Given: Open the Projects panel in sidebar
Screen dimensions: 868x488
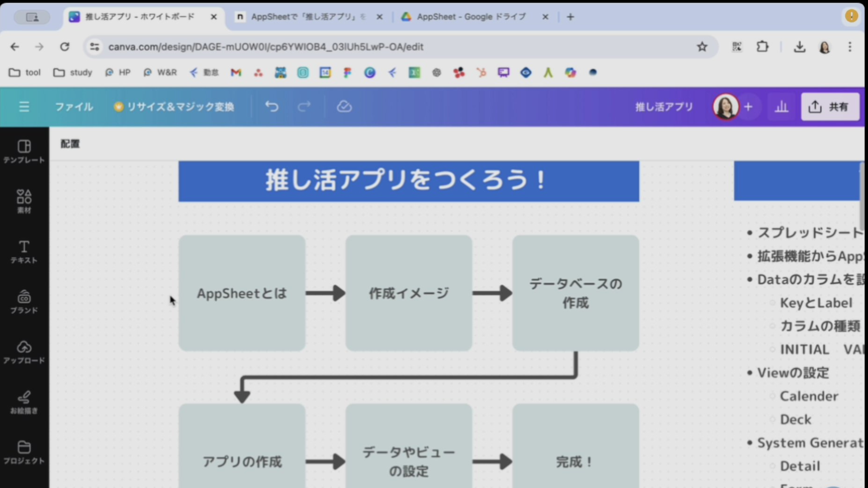Looking at the screenshot, I should 24,452.
